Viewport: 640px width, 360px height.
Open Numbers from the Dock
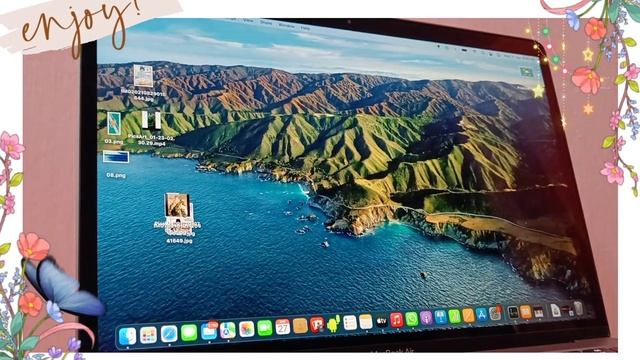point(454,316)
